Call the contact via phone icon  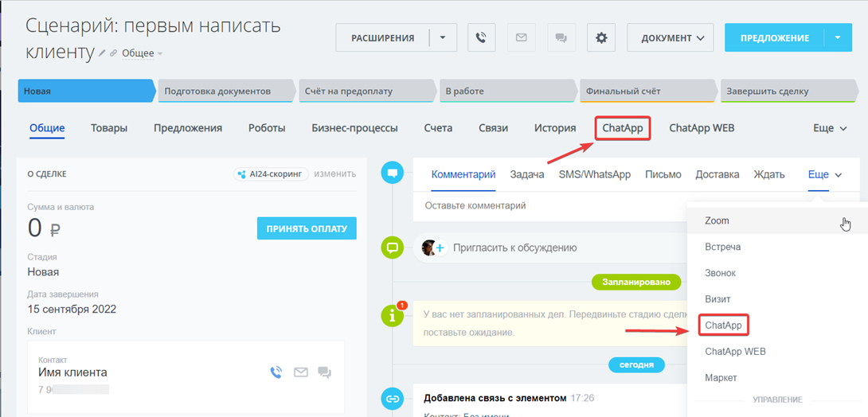pyautogui.click(x=276, y=372)
